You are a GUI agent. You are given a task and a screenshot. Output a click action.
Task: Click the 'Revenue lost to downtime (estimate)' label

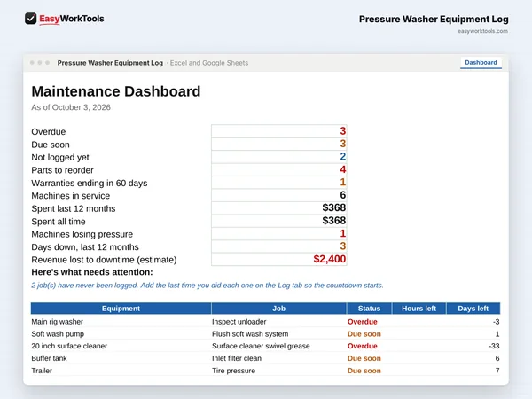pyautogui.click(x=104, y=260)
